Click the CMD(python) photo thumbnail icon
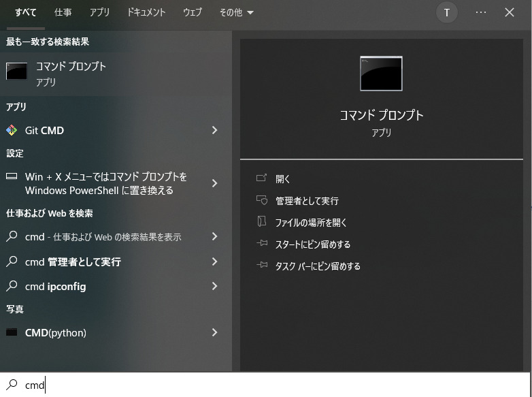The height and width of the screenshot is (397, 532). [x=12, y=332]
